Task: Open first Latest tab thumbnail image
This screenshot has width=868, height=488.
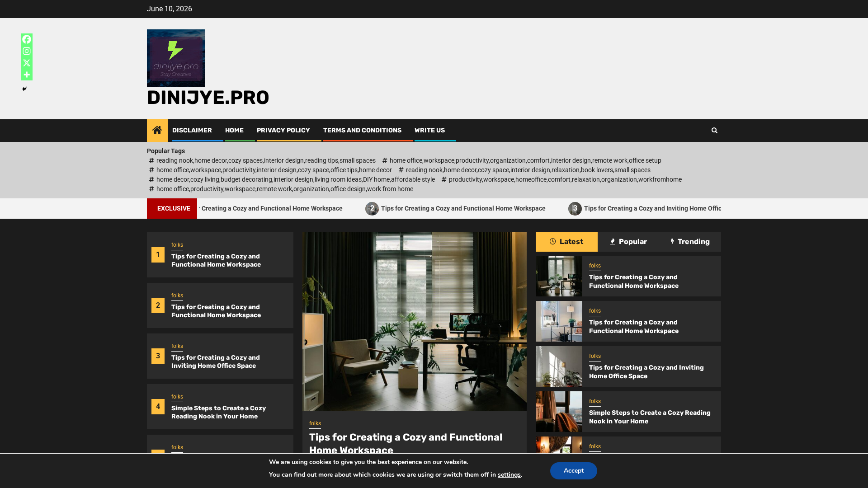Action: point(559,276)
